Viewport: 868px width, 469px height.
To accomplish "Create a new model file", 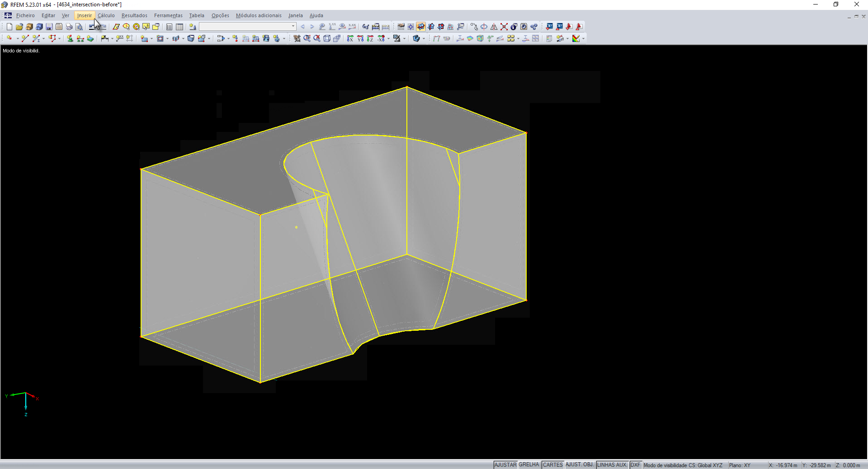I will click(9, 27).
